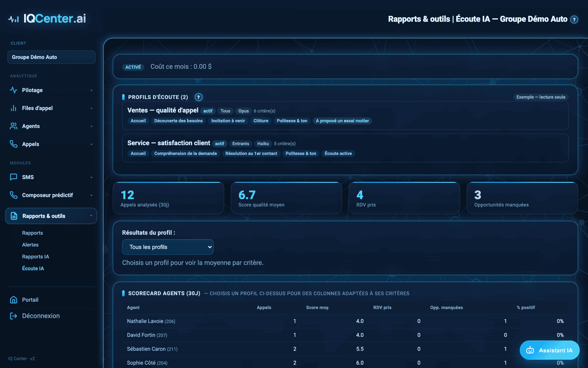Click the Portail home icon
This screenshot has height=368, width=588.
13,300
